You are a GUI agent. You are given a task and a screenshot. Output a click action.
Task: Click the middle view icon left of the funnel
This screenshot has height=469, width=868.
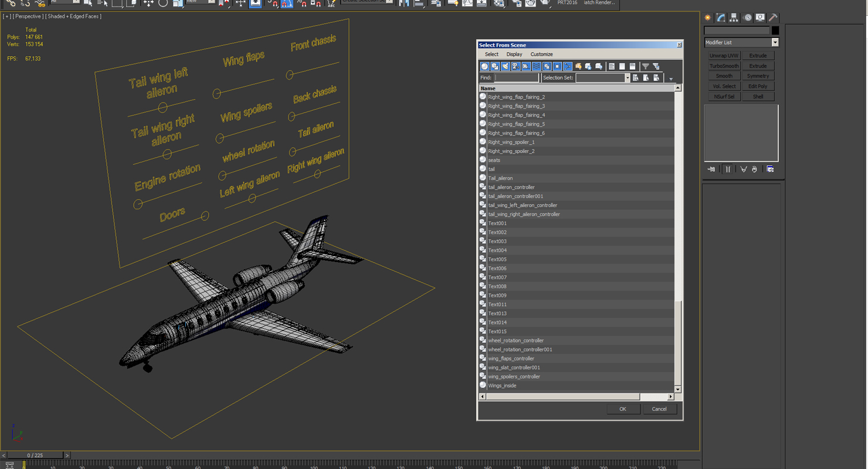pos(622,66)
